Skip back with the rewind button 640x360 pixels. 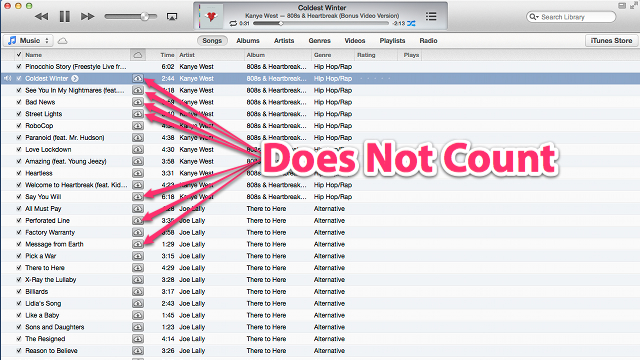point(41,17)
